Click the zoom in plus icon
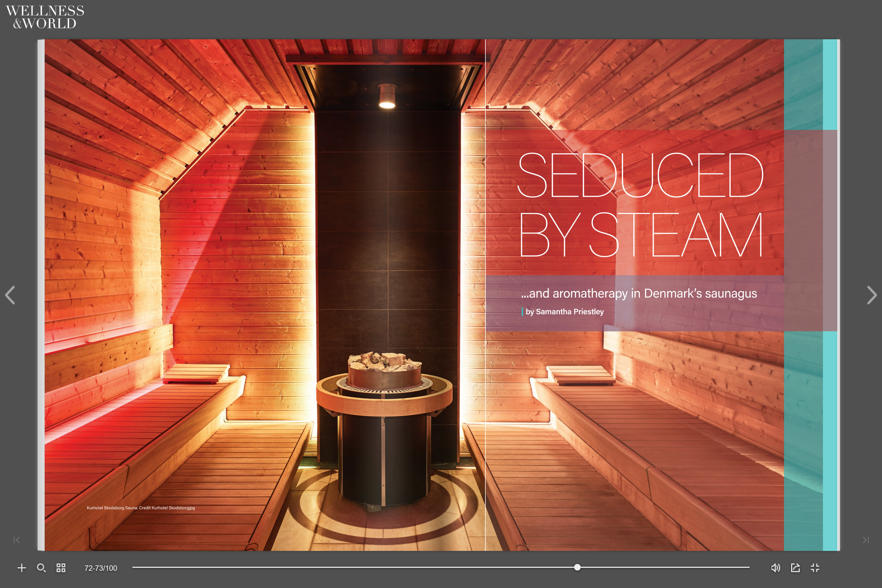 (22, 568)
